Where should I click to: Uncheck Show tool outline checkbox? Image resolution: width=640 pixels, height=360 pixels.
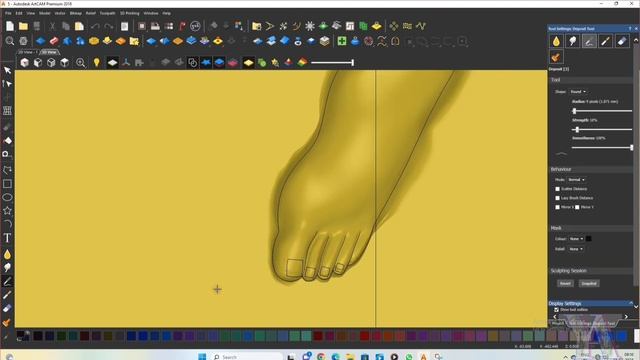[557, 310]
